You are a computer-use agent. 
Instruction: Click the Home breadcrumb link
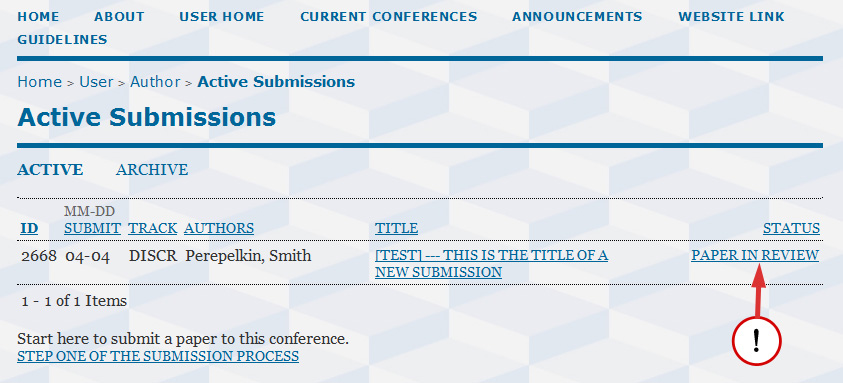[39, 82]
